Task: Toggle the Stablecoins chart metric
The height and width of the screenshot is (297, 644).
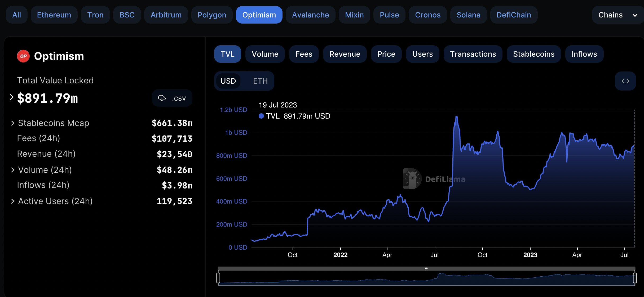Action: point(534,54)
